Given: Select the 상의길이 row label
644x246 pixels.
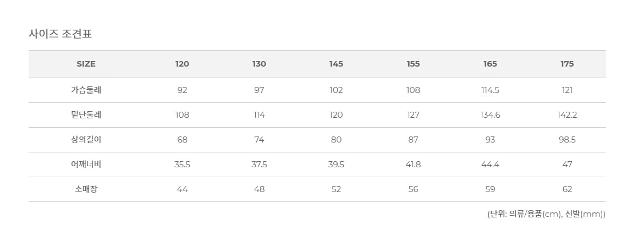Looking at the screenshot, I should (86, 140).
